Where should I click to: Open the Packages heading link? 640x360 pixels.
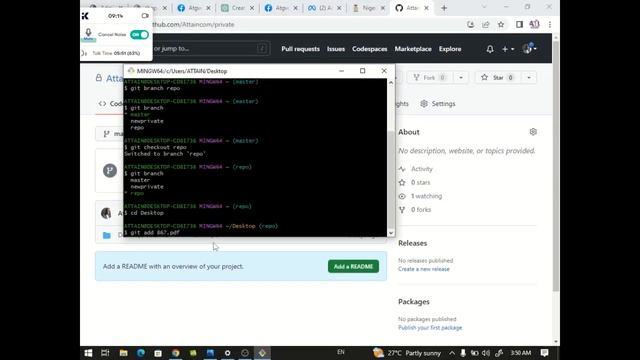click(413, 302)
